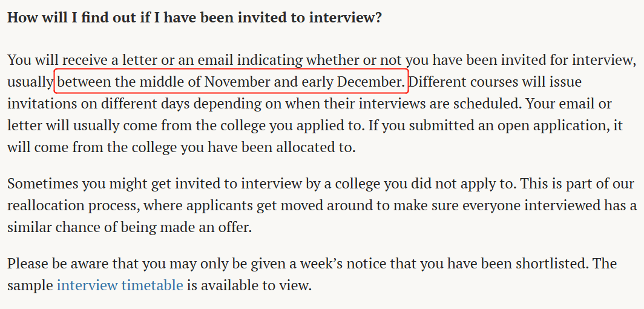644x309 pixels.
Task: Click the word 'November' in the highlighted text
Action: pyautogui.click(x=237, y=82)
